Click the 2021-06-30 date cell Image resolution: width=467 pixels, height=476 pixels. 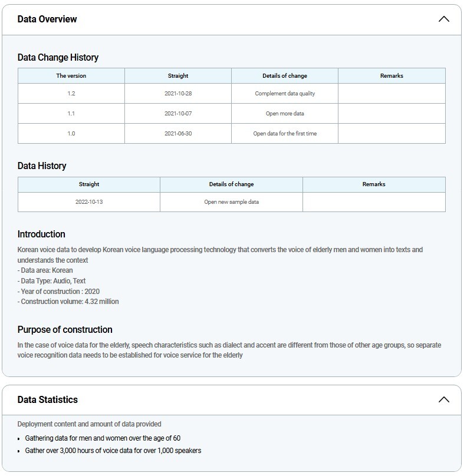pyautogui.click(x=177, y=134)
